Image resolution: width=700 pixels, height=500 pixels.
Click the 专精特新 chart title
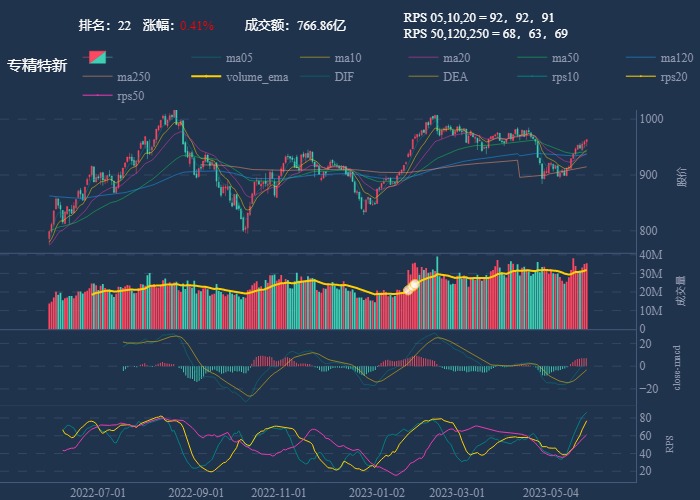[37, 66]
